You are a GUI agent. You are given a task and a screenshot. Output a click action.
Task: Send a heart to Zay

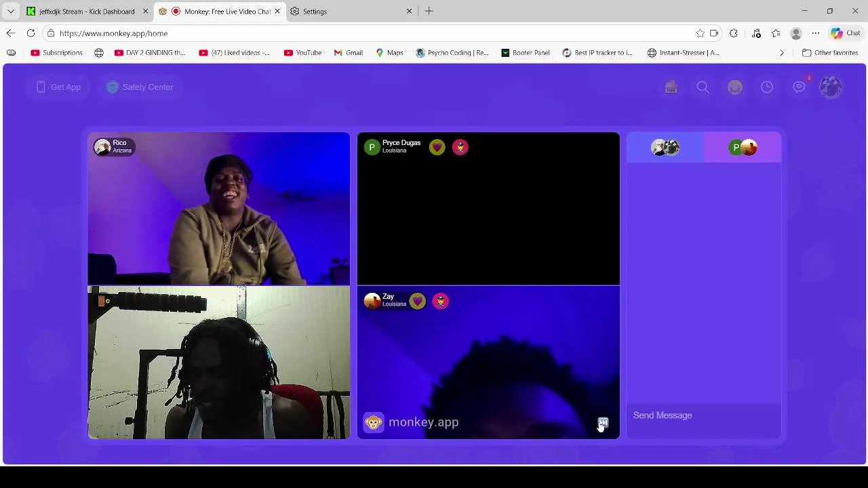pyautogui.click(x=417, y=301)
